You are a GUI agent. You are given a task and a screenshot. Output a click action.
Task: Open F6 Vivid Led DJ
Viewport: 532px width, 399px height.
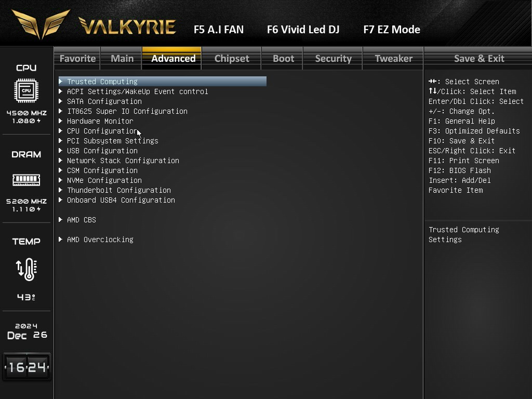pyautogui.click(x=303, y=30)
